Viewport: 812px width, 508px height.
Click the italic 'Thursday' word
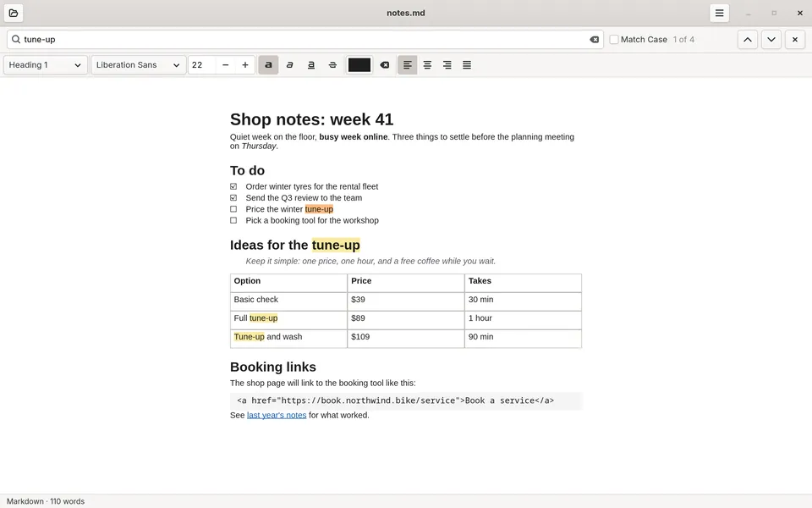point(259,146)
